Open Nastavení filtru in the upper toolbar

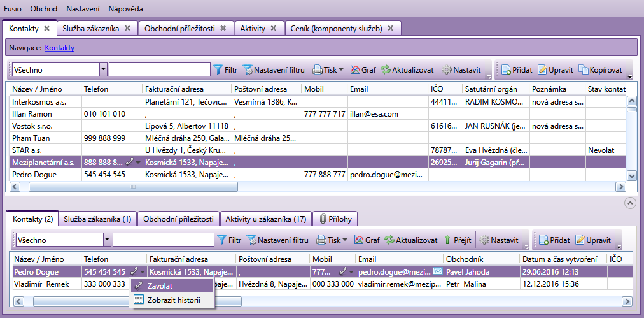pos(274,70)
